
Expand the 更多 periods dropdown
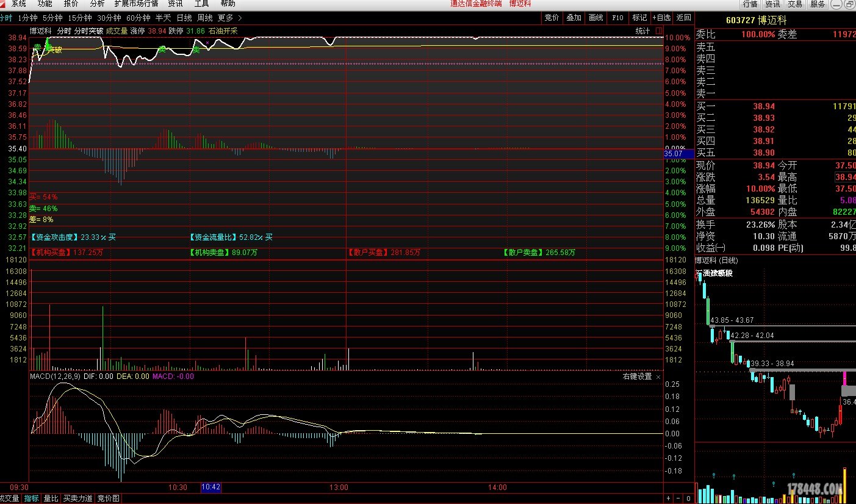click(229, 18)
